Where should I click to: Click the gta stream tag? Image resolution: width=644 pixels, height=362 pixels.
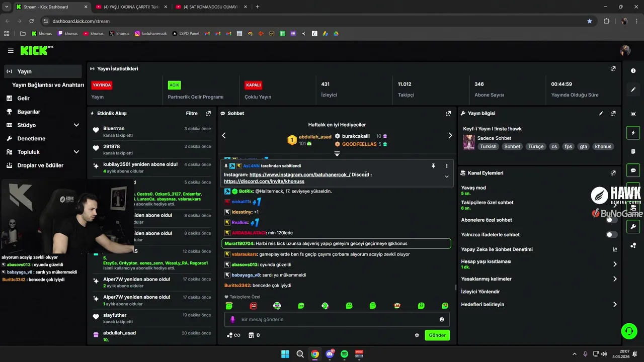[x=583, y=147]
